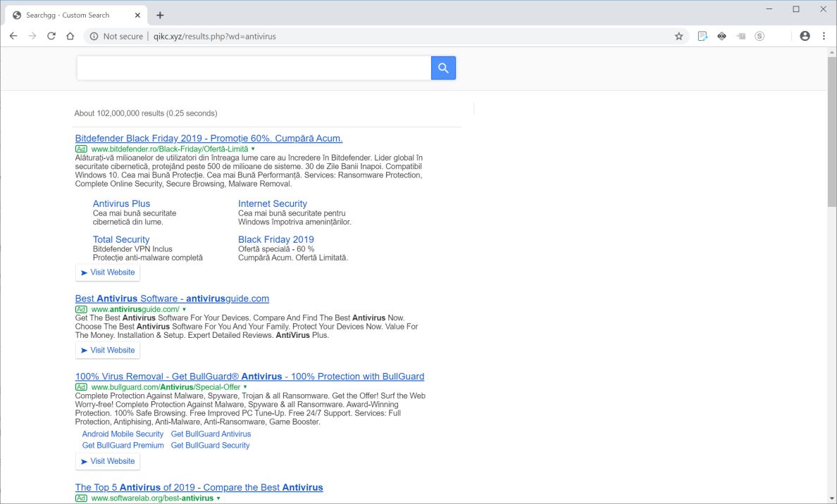Expand the softwarelab.org URL dropdown arrow
This screenshot has height=504, width=837.
pos(218,498)
